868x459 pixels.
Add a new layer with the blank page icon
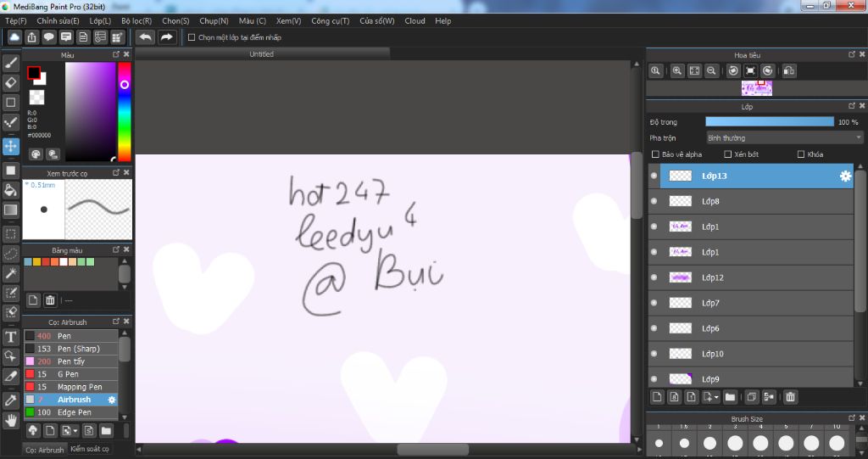pyautogui.click(x=657, y=397)
